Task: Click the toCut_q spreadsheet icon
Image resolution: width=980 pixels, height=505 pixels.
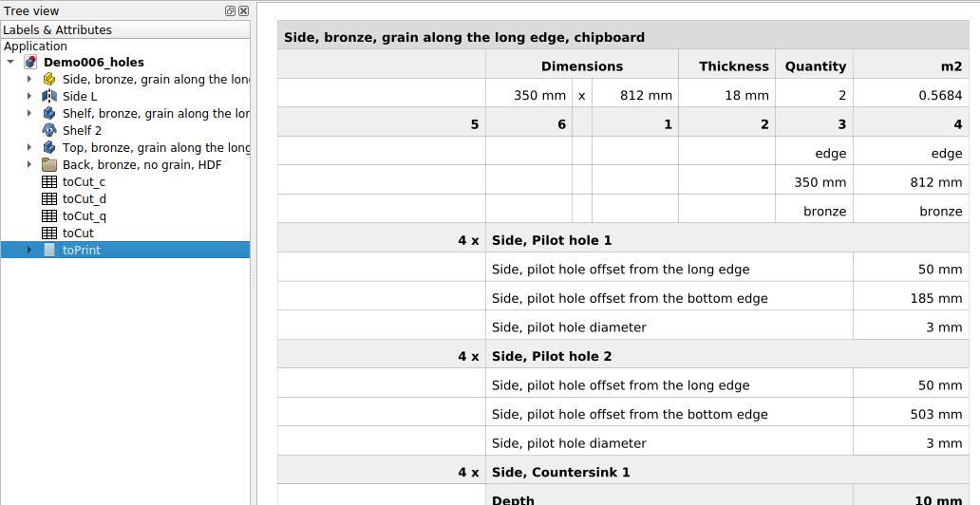Action: coord(49,216)
